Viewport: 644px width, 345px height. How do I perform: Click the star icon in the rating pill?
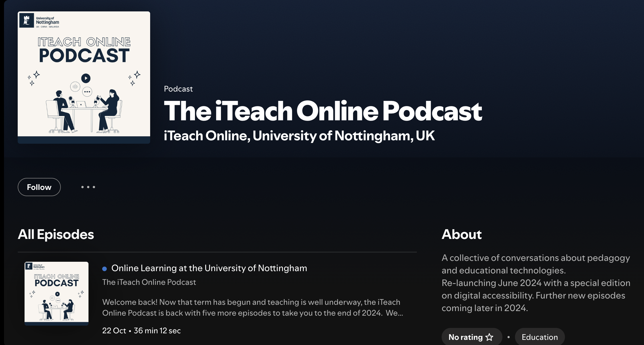pos(489,337)
